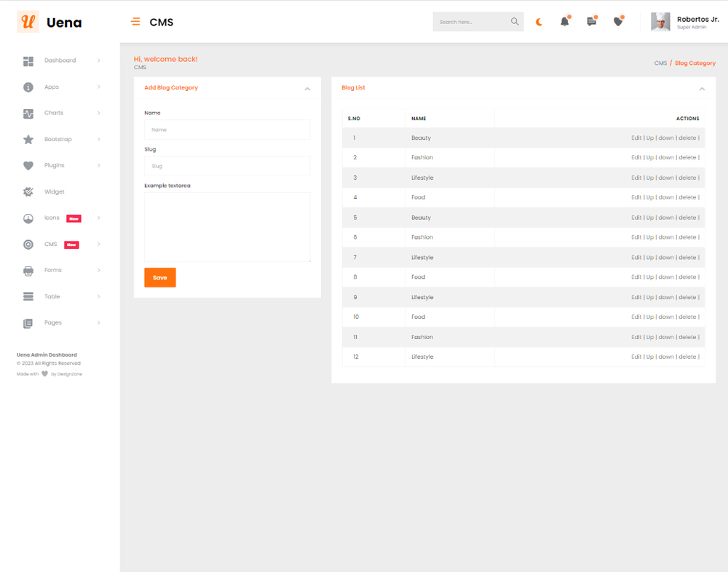This screenshot has width=728, height=572.
Task: Open the notifications bell icon
Action: pos(564,22)
